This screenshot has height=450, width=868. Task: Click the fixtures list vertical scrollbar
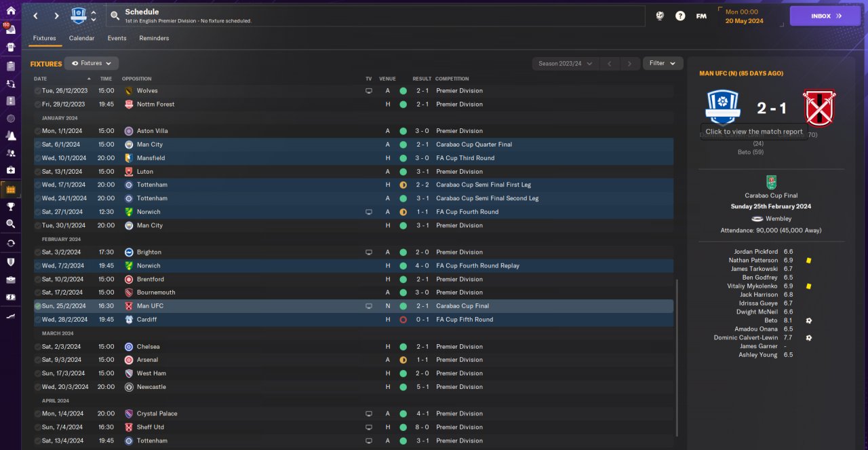coord(676,358)
